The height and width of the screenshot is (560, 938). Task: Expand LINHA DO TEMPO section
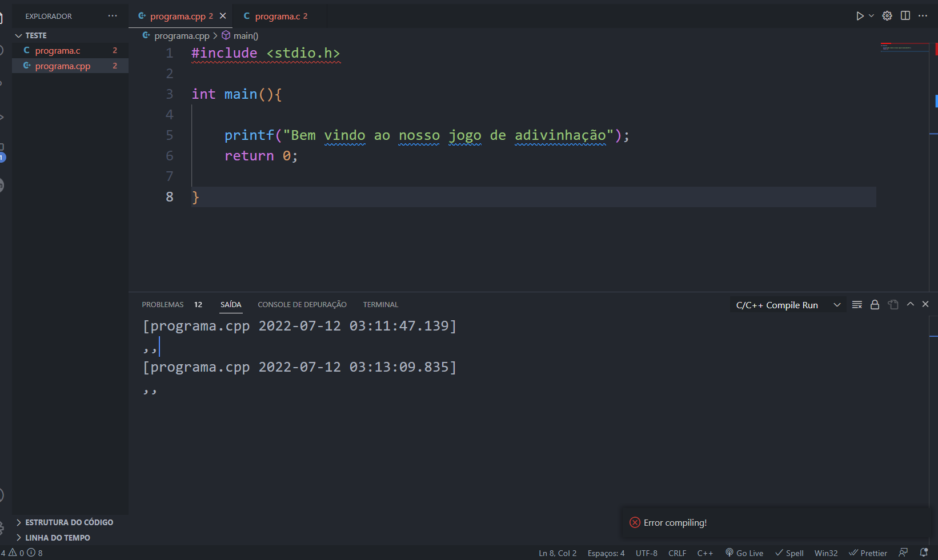(70, 537)
